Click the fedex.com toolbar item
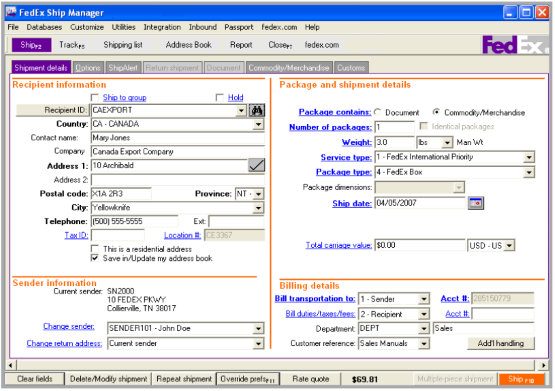Viewport: 555px width, 391px height. click(x=322, y=45)
